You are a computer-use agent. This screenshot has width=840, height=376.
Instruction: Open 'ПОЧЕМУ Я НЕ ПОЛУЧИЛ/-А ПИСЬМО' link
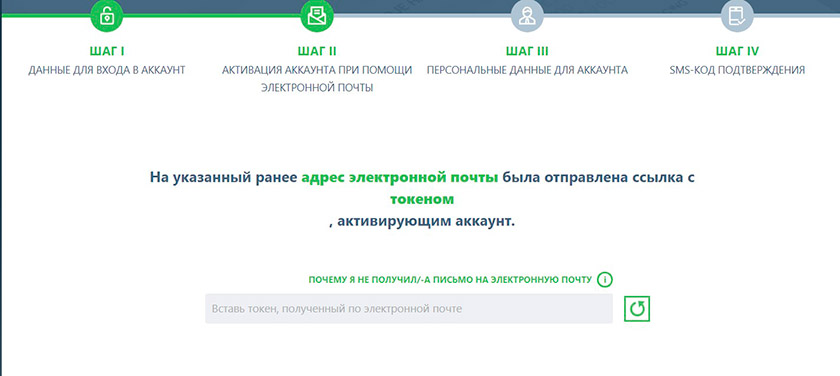coord(450,280)
